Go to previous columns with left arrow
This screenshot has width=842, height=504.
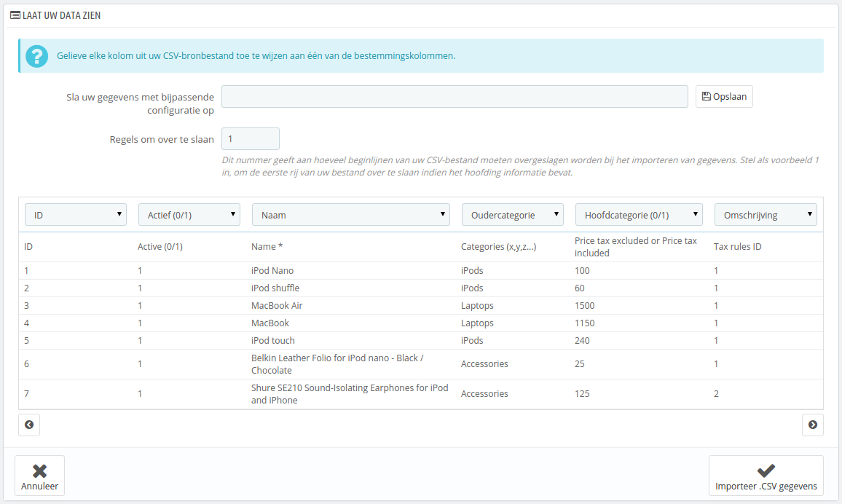[x=29, y=425]
